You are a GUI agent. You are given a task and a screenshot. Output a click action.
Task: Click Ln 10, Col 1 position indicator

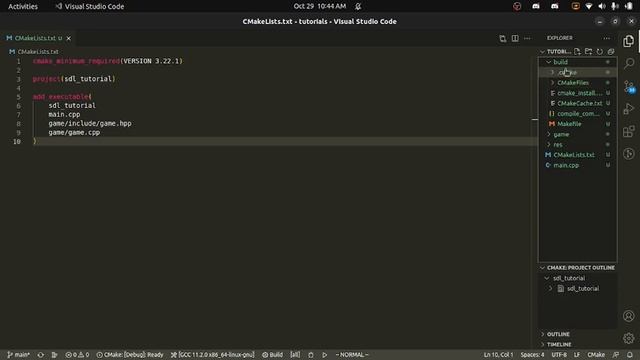(x=498, y=355)
